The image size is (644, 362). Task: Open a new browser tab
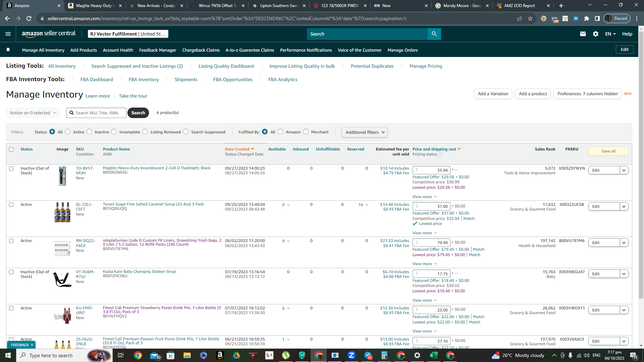pos(561,6)
